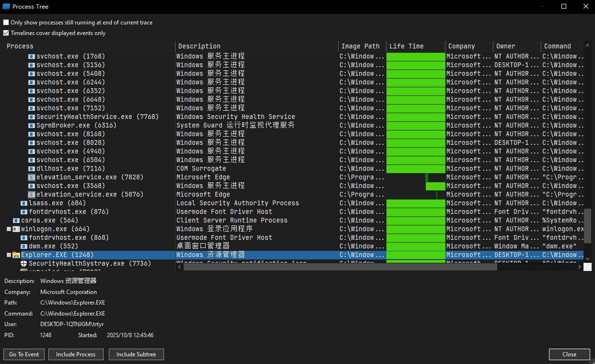Image resolution: width=595 pixels, height=364 pixels.
Task: Click the lsass.exe process icon
Action: click(24, 203)
